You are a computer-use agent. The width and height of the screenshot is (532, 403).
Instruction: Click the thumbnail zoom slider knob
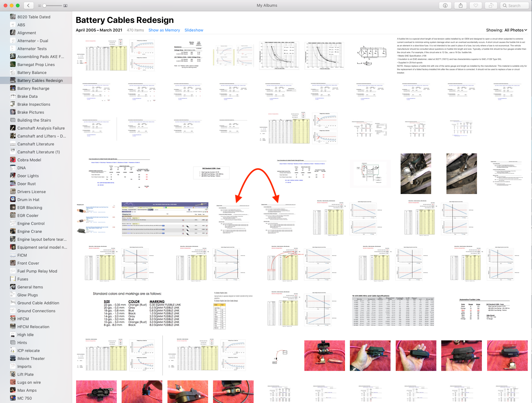point(45,6)
